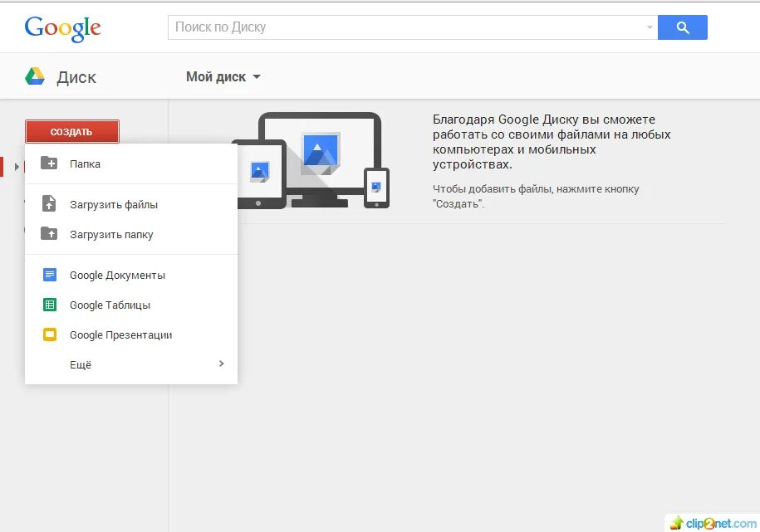Choose Папка from the create menu
The width and height of the screenshot is (760, 532).
pos(84,164)
